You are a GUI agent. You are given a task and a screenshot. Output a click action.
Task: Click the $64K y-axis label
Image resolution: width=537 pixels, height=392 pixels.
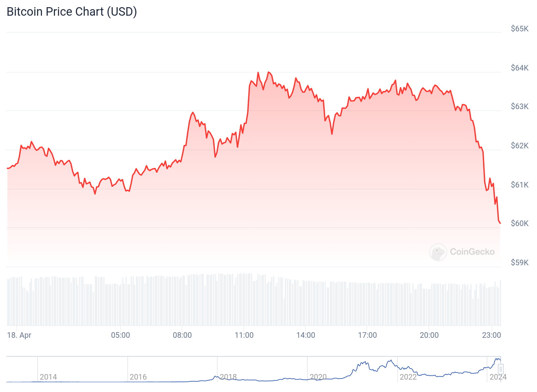(x=520, y=68)
